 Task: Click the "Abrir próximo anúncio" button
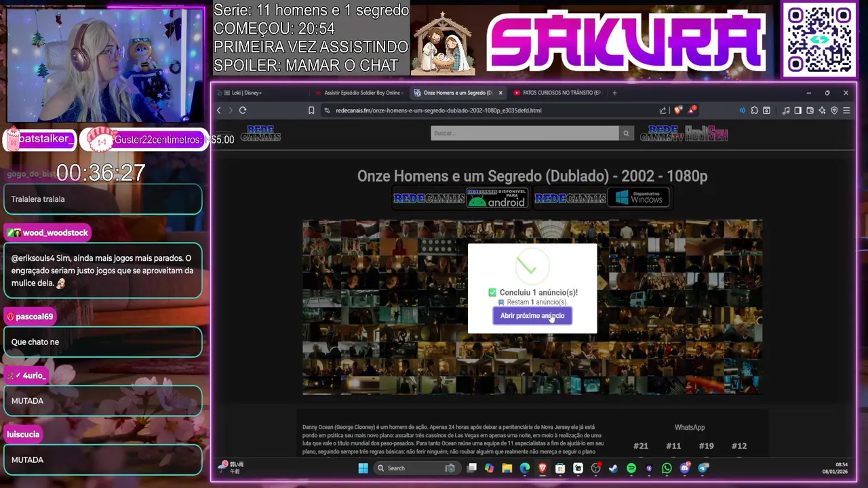532,316
